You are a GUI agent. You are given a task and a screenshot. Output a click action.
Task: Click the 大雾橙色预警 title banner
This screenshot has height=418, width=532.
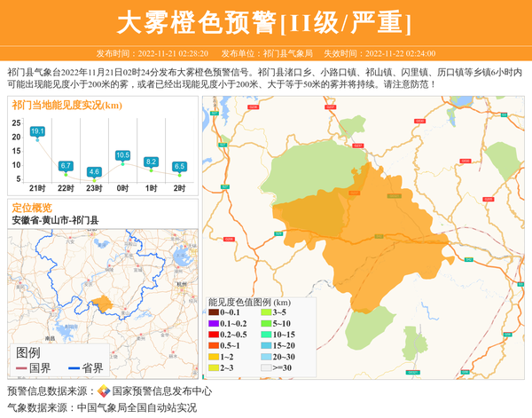pyautogui.click(x=265, y=21)
